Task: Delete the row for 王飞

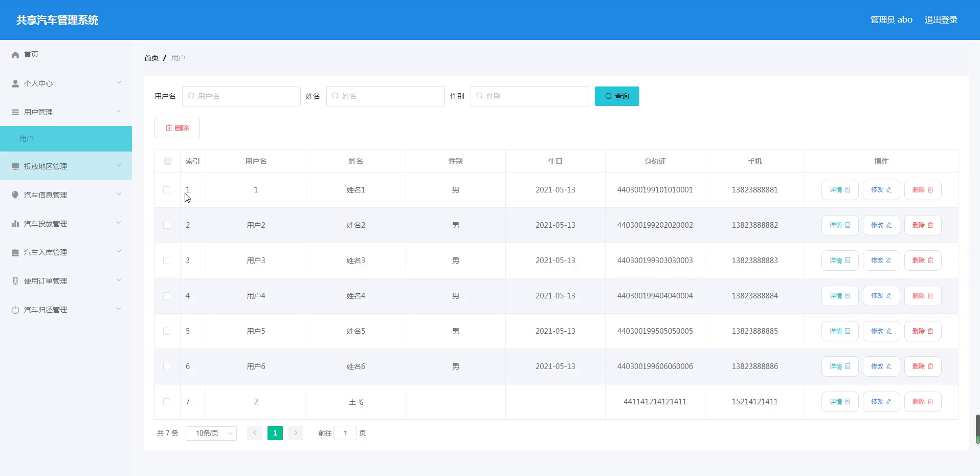Action: 923,402
